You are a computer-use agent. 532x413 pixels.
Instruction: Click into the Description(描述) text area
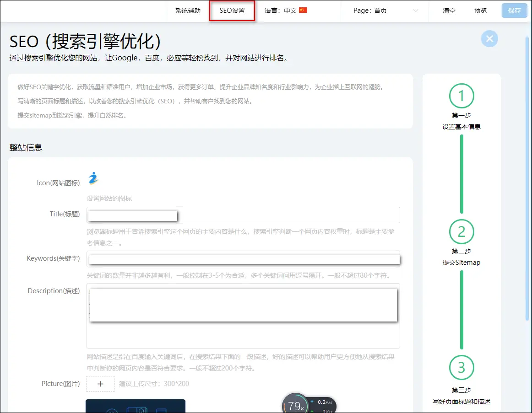[243, 335]
